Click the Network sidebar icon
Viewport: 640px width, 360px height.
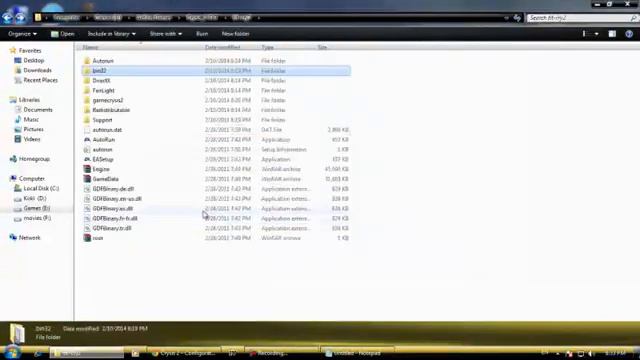pyautogui.click(x=13, y=238)
